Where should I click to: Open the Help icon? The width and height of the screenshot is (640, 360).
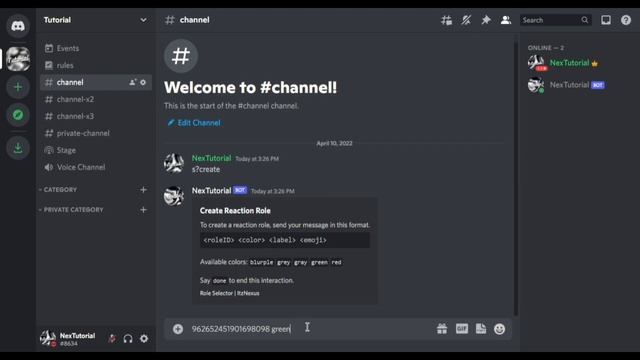(626, 20)
